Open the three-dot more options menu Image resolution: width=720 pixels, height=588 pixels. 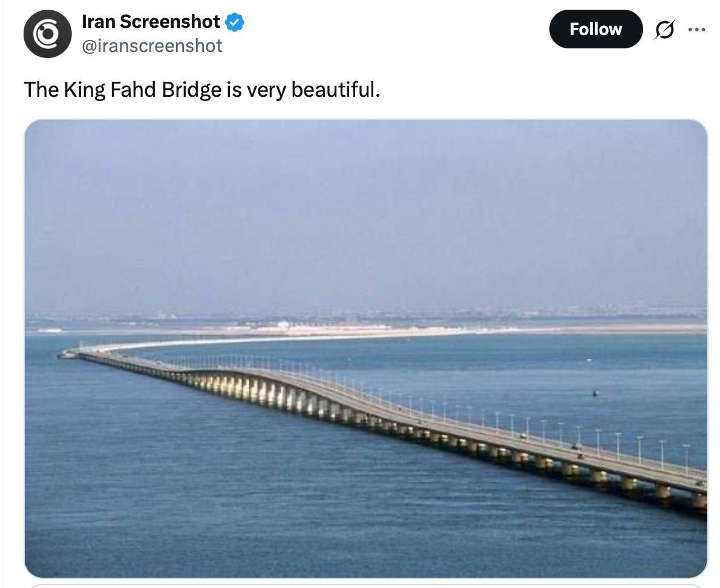click(696, 29)
